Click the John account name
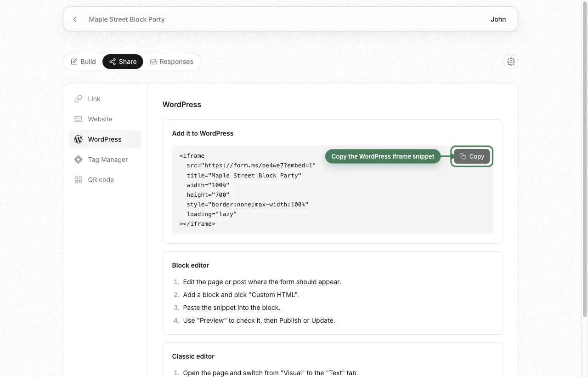This screenshot has height=377, width=588. click(x=498, y=19)
